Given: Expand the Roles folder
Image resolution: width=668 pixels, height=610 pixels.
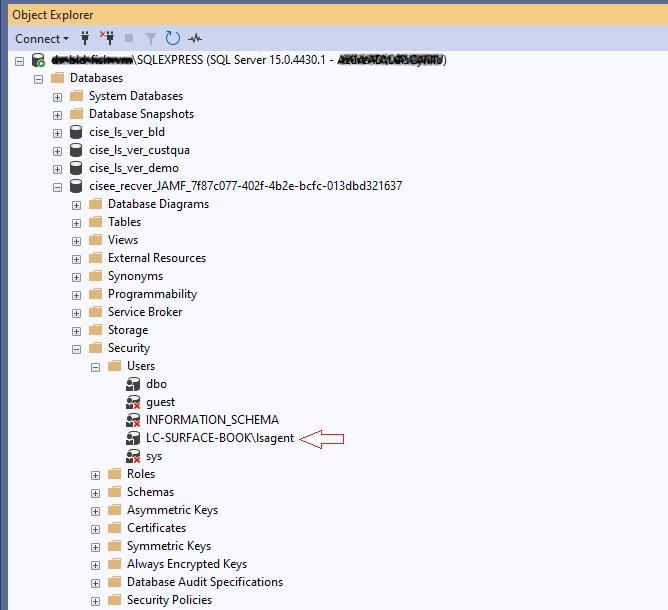Looking at the screenshot, I should point(95,475).
